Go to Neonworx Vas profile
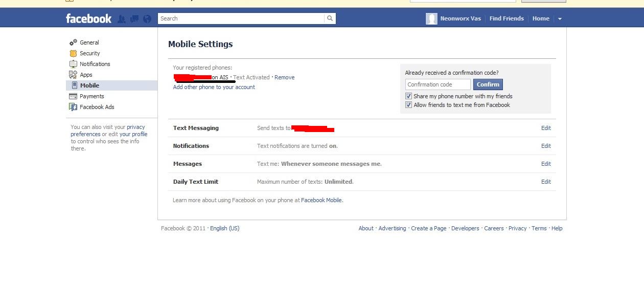The height and width of the screenshot is (283, 644). pyautogui.click(x=461, y=18)
